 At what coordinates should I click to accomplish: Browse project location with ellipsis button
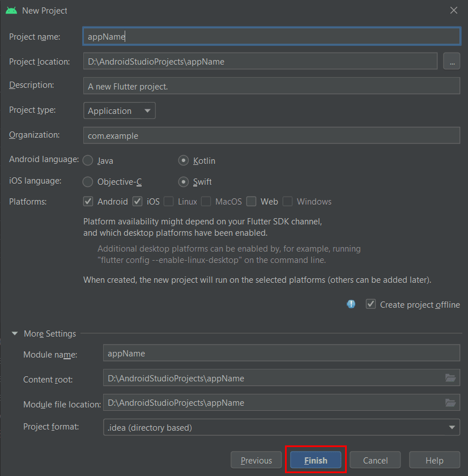452,61
